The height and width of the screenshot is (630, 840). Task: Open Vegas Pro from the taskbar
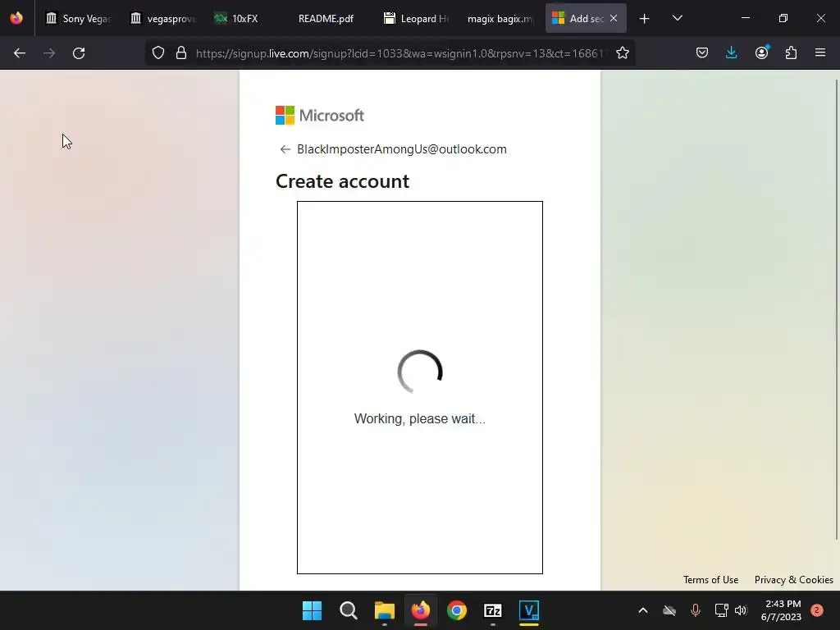tap(529, 610)
